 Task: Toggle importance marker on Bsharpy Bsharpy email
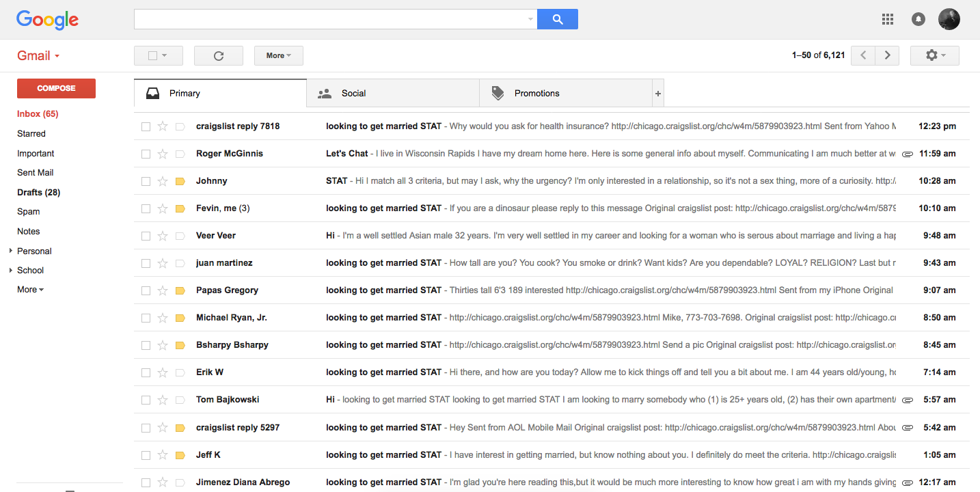(x=180, y=345)
